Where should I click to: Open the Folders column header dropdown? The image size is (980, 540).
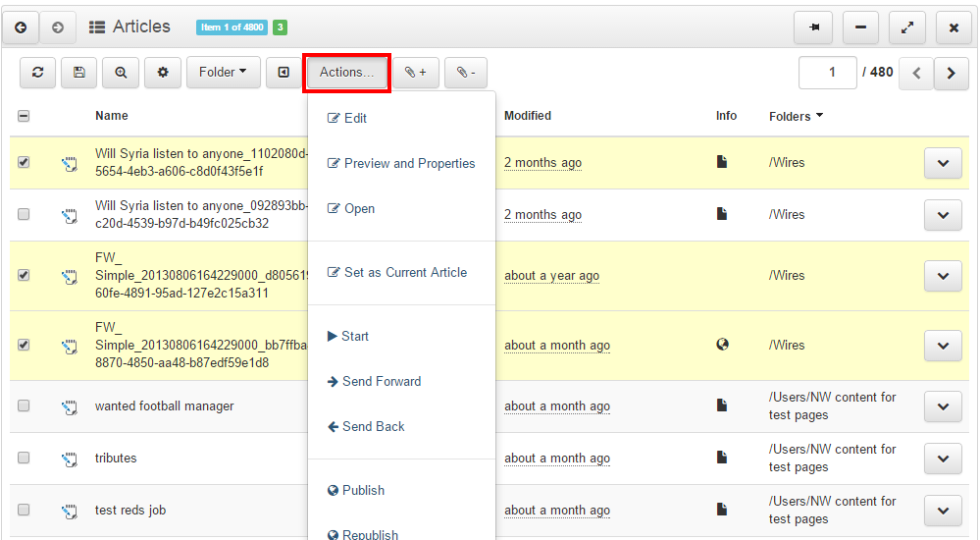(x=796, y=117)
